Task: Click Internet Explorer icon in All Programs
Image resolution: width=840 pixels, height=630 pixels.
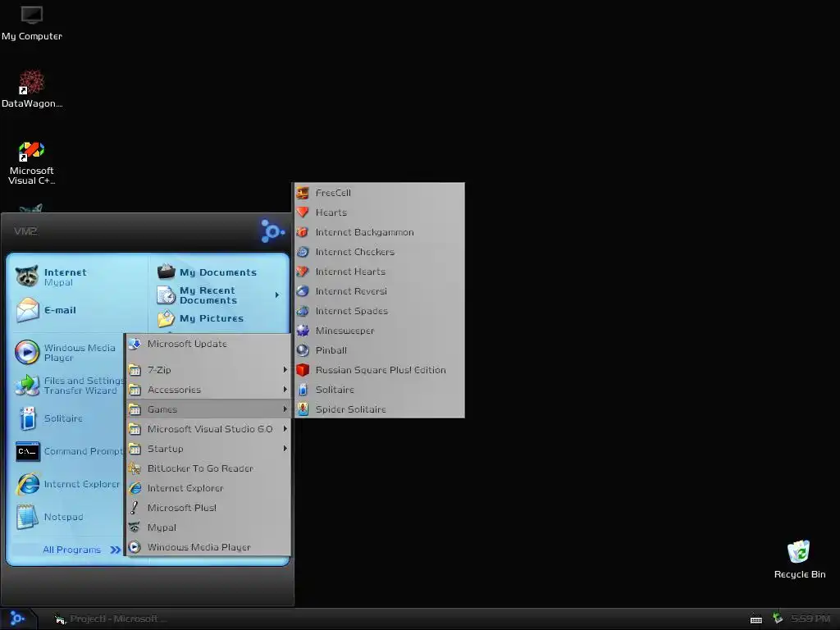Action: (x=135, y=488)
